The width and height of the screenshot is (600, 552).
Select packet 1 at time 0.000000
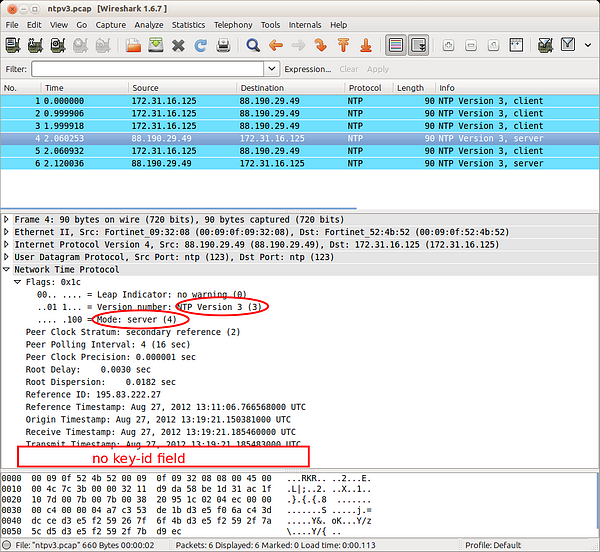click(x=300, y=101)
